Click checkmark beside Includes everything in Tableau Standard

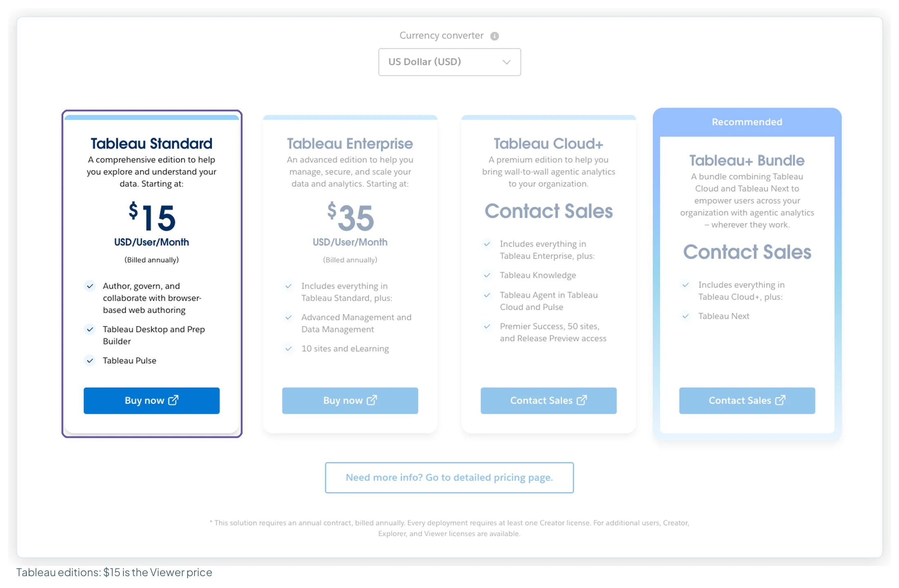point(288,286)
